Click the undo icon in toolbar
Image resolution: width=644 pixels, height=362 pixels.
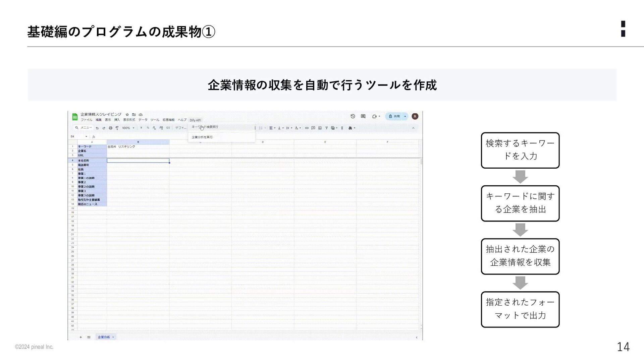(x=97, y=128)
